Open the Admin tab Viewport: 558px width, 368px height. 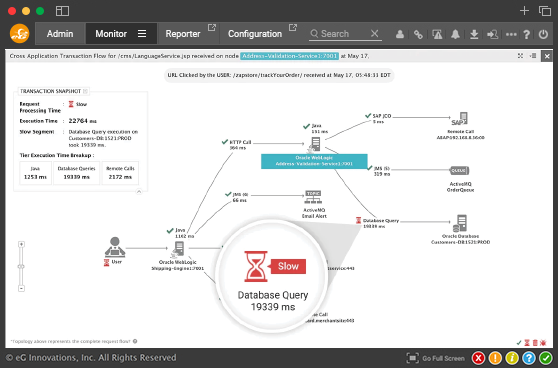60,34
